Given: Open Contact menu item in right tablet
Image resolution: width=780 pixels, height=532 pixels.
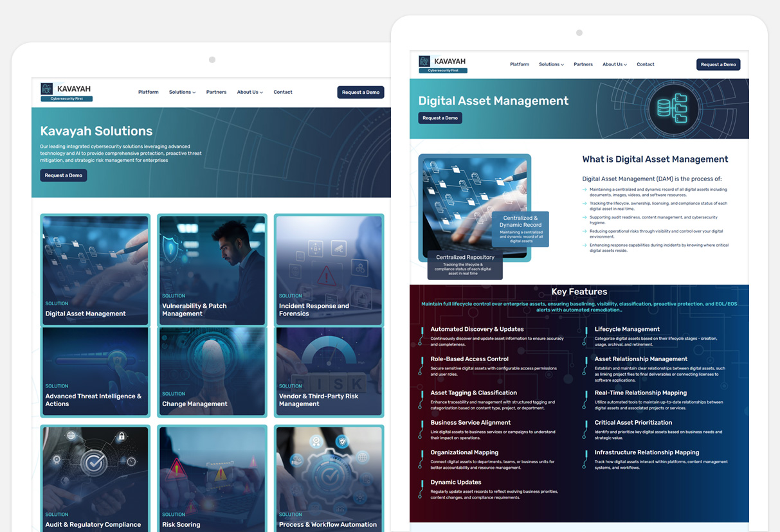Looking at the screenshot, I should (x=646, y=64).
